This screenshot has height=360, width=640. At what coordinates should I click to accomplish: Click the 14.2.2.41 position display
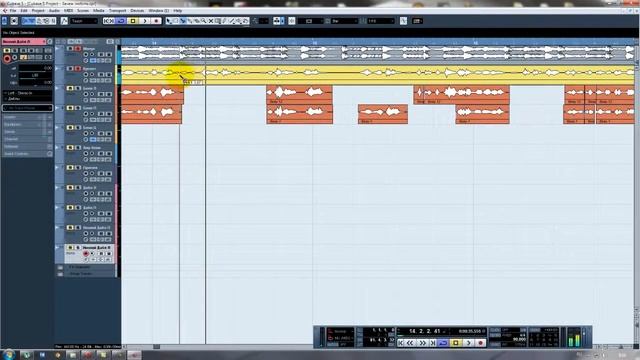tap(424, 331)
